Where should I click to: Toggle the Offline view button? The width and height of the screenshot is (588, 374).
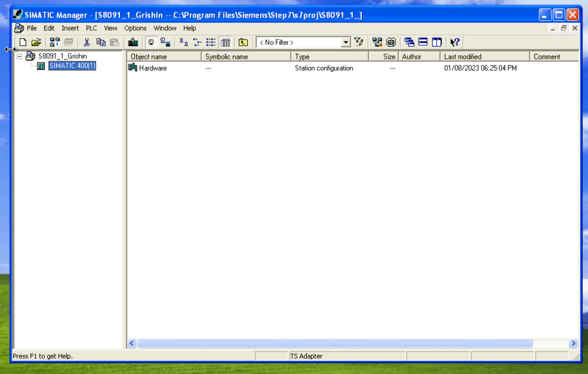(x=151, y=42)
